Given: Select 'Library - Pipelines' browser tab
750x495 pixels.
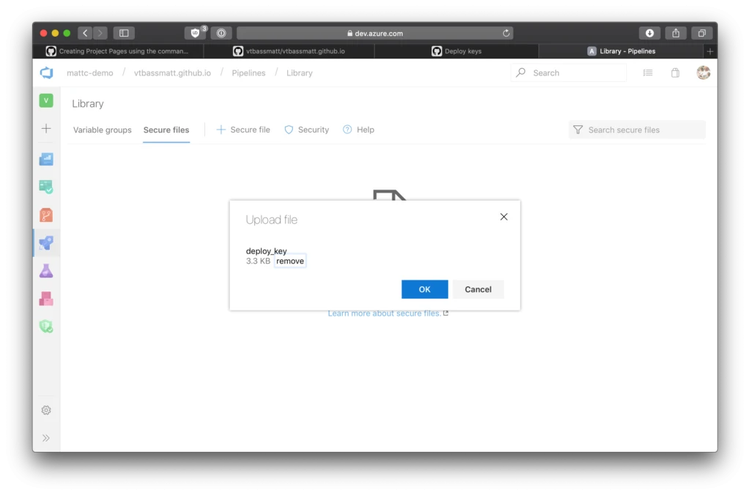Looking at the screenshot, I should pyautogui.click(x=621, y=51).
